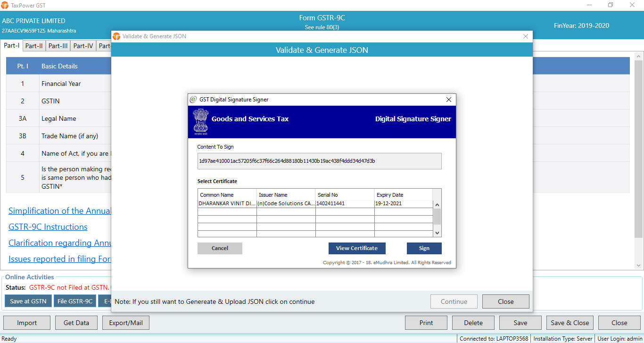644x343 pixels.
Task: Click the Import button
Action: coord(27,323)
